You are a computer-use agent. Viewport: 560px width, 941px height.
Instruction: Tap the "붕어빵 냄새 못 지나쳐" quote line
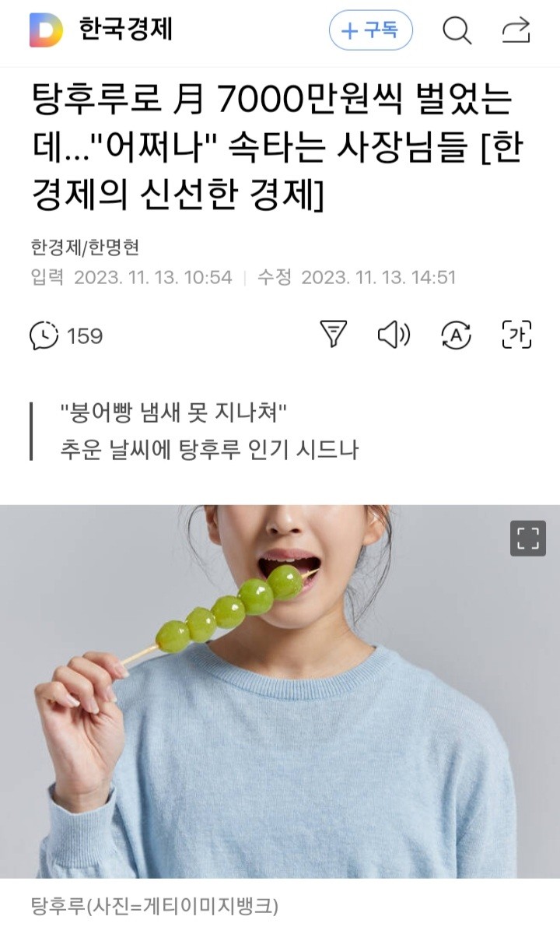[174, 413]
